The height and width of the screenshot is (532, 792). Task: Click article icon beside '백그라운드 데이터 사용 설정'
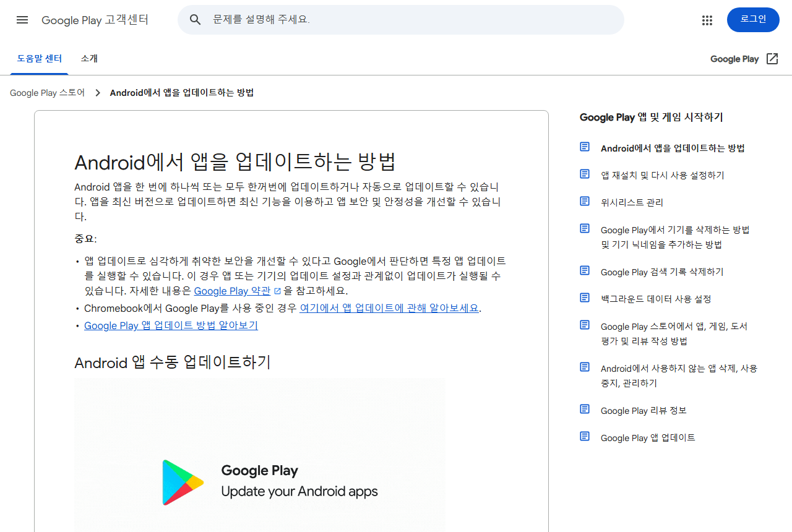pyautogui.click(x=585, y=298)
